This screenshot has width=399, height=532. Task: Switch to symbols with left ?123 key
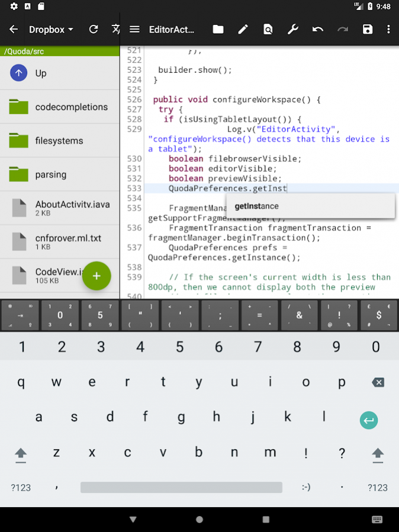pyautogui.click(x=21, y=488)
